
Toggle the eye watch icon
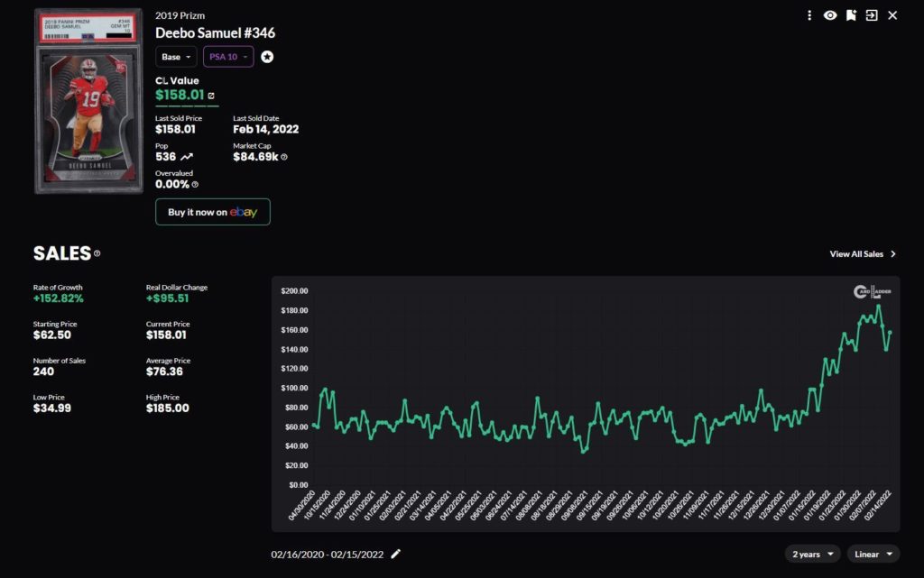point(830,15)
